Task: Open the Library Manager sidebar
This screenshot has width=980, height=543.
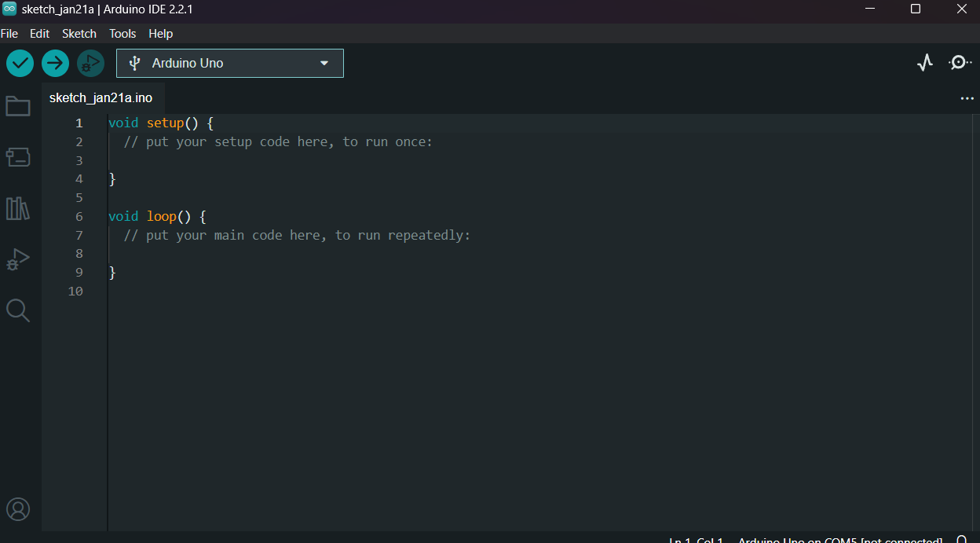Action: 18,208
